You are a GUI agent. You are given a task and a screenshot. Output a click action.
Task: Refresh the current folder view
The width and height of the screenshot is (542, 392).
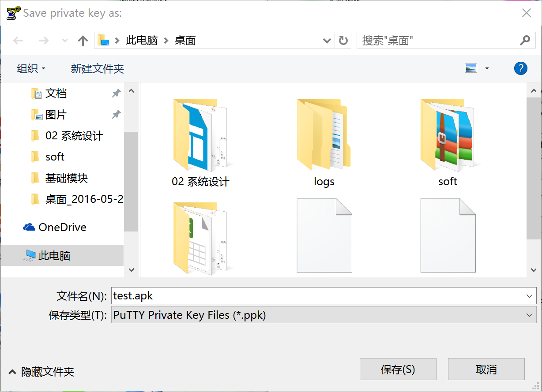point(343,41)
